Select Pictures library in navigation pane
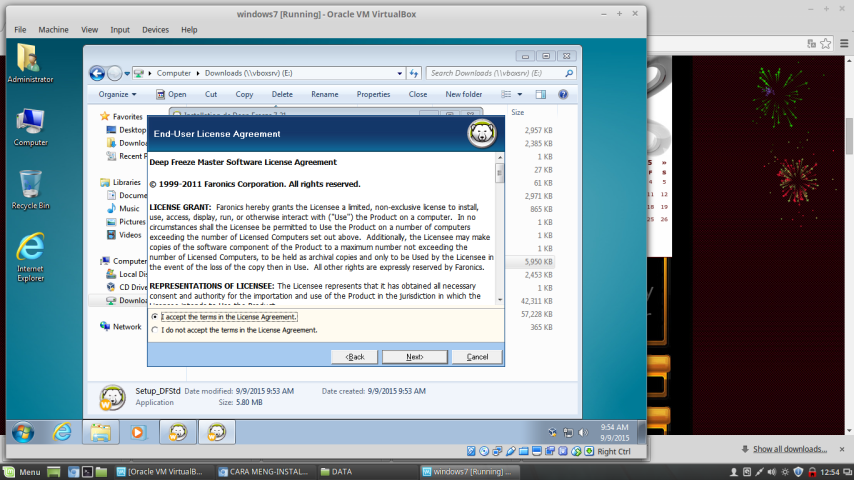This screenshot has height=480, width=854. [132, 222]
